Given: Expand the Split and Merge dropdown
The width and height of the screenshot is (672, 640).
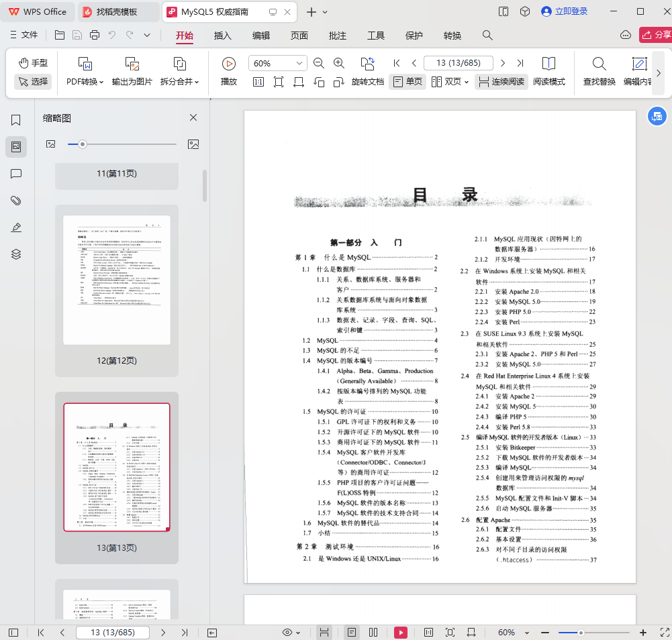Looking at the screenshot, I should click(x=197, y=82).
